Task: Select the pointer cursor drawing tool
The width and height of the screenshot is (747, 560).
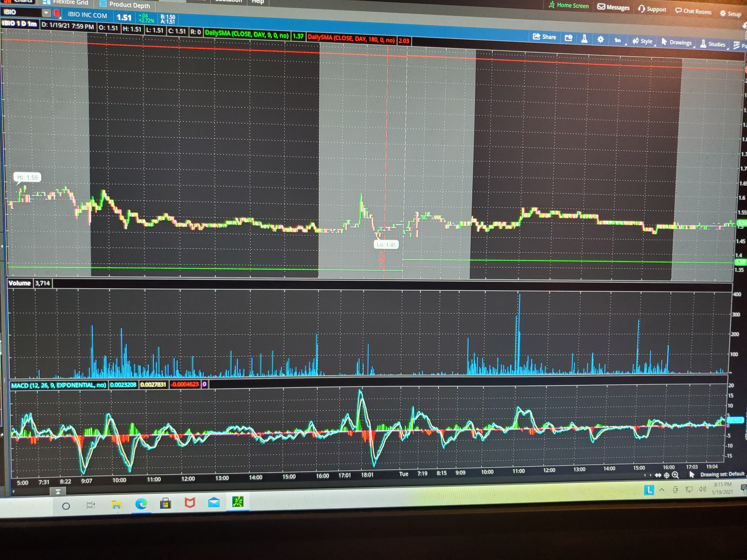Action: coord(692,474)
